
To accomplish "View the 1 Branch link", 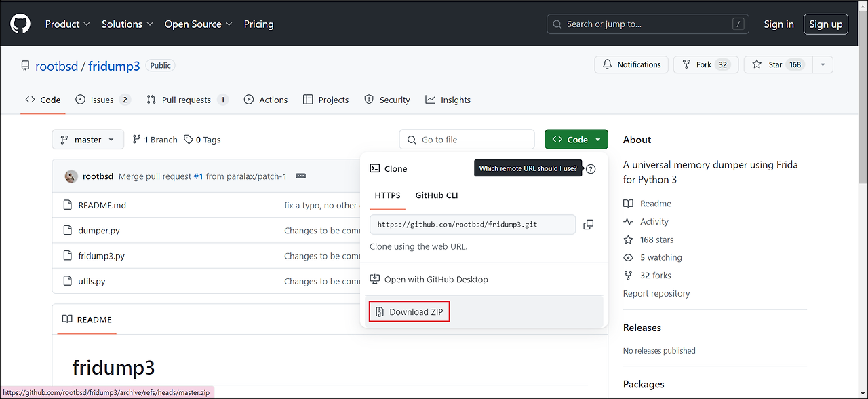I will (155, 140).
